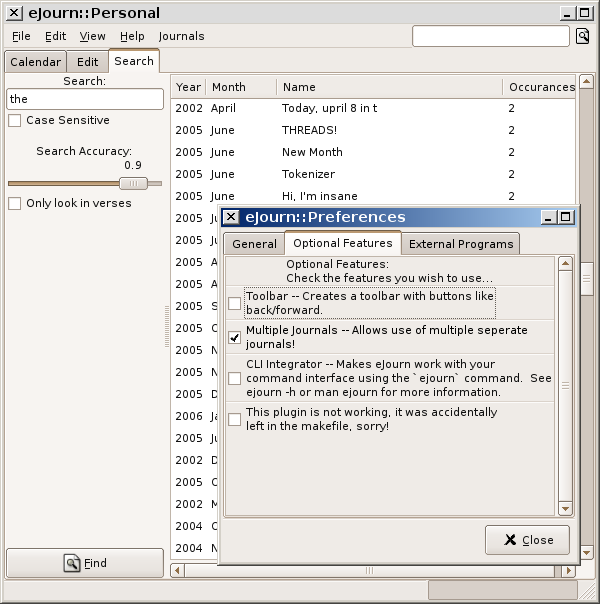The image size is (600, 604).
Task: Click the search text field containing 'the'
Action: (85, 99)
